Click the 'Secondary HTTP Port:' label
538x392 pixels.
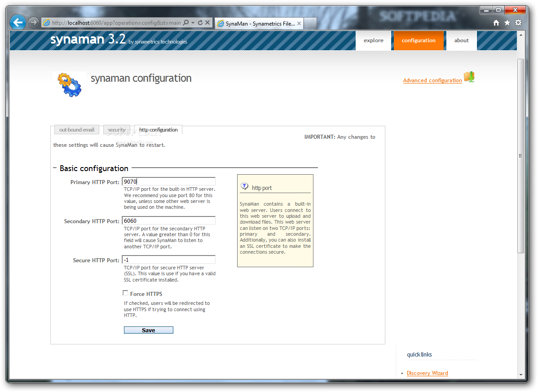(x=92, y=221)
